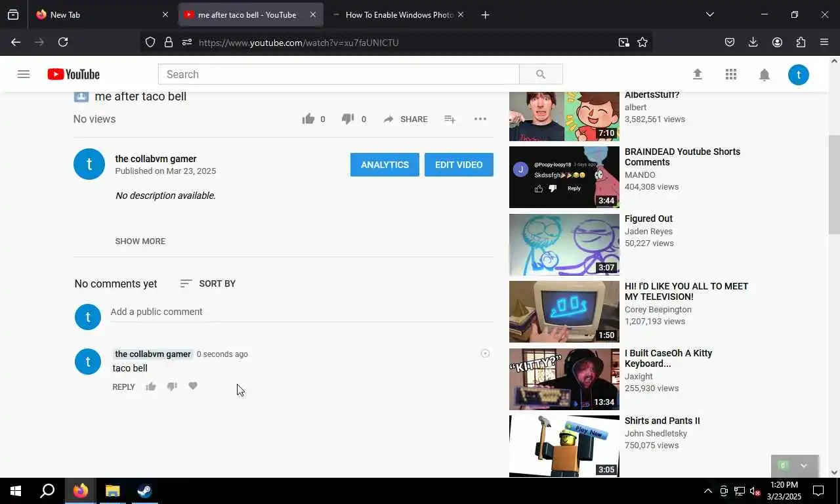Go to the YouTube home logo
840x504 pixels.
pyautogui.click(x=73, y=74)
